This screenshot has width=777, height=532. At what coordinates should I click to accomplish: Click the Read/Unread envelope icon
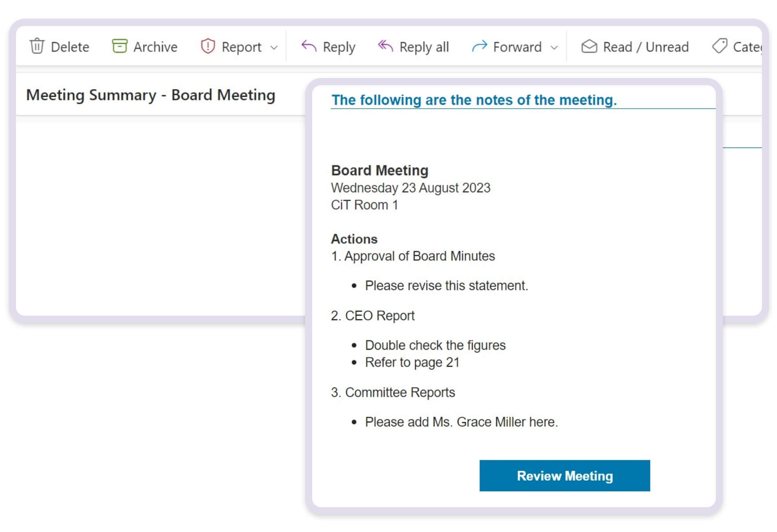point(589,46)
